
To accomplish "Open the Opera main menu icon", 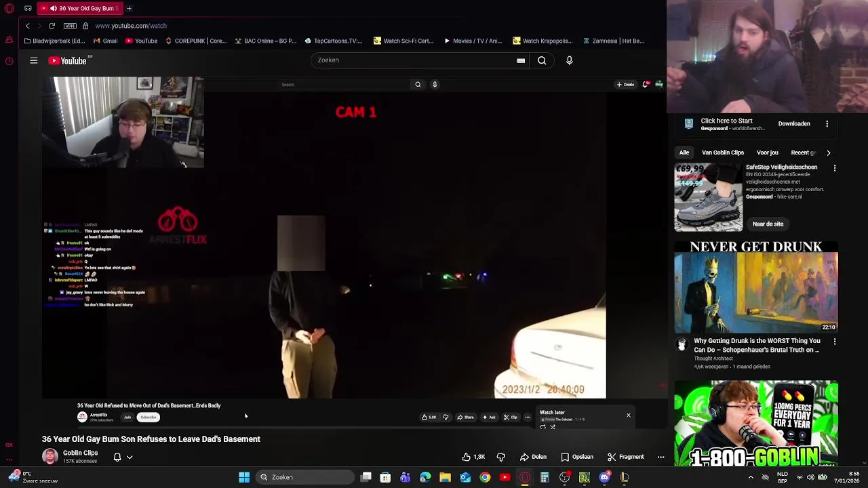I will (9, 8).
